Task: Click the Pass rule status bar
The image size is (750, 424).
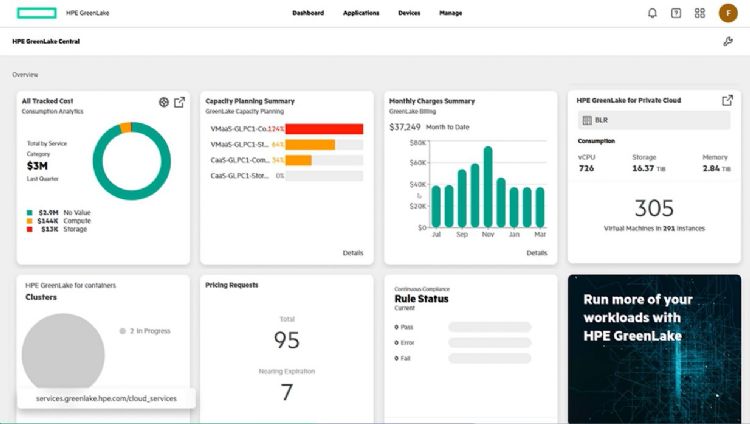Action: pyautogui.click(x=490, y=327)
